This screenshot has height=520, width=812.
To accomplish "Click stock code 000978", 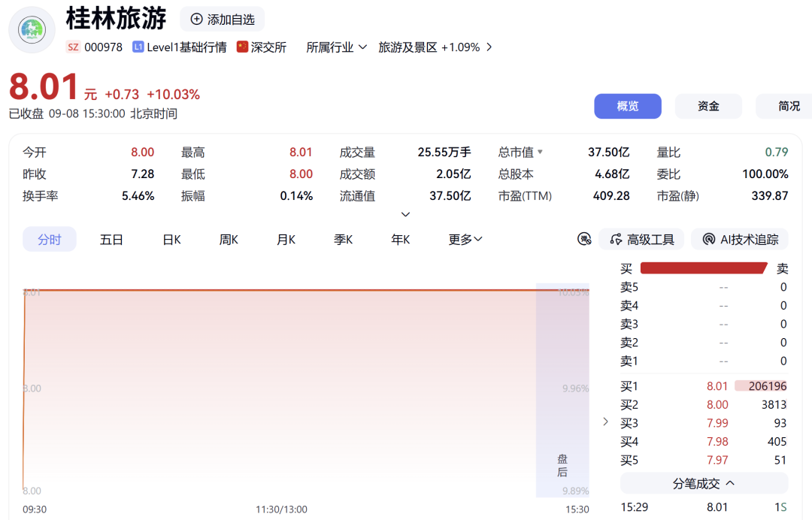I will tap(103, 47).
